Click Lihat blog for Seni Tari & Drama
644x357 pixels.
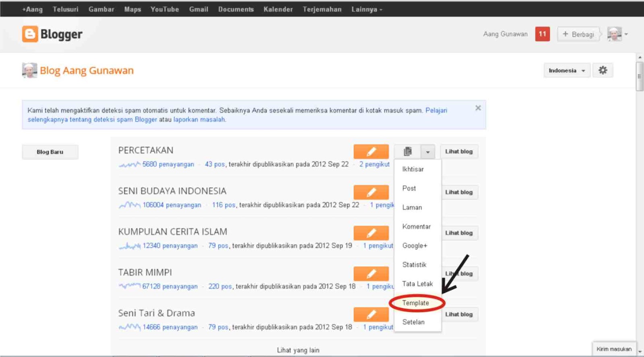tap(460, 314)
